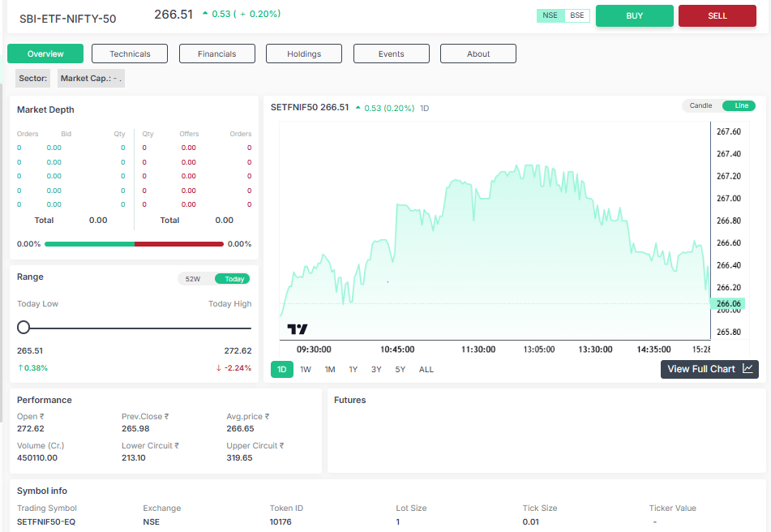Click Lower Circuit value 213.10
The height and width of the screenshot is (532, 771).
click(134, 457)
